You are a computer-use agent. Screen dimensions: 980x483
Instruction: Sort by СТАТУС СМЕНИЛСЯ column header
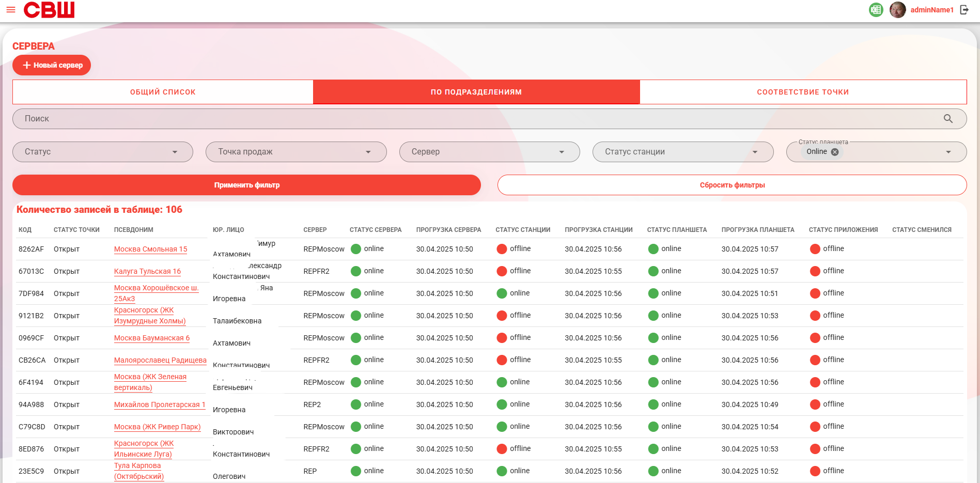(922, 230)
